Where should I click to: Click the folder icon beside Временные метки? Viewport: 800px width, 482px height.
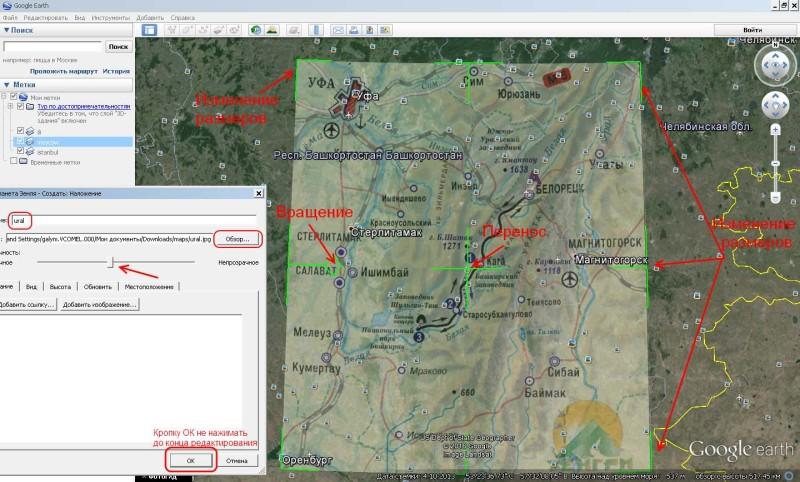23,161
